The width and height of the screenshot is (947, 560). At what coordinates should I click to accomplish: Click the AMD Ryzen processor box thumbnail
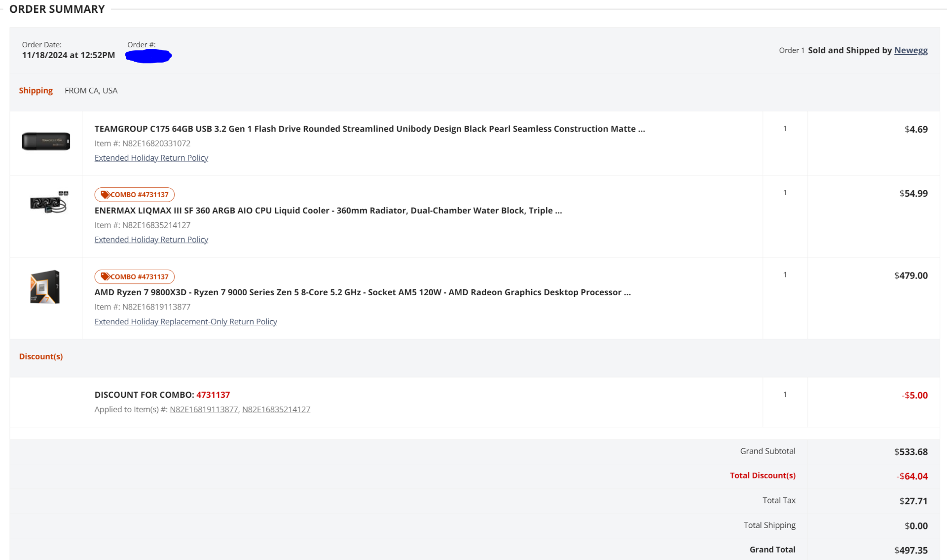(x=45, y=287)
